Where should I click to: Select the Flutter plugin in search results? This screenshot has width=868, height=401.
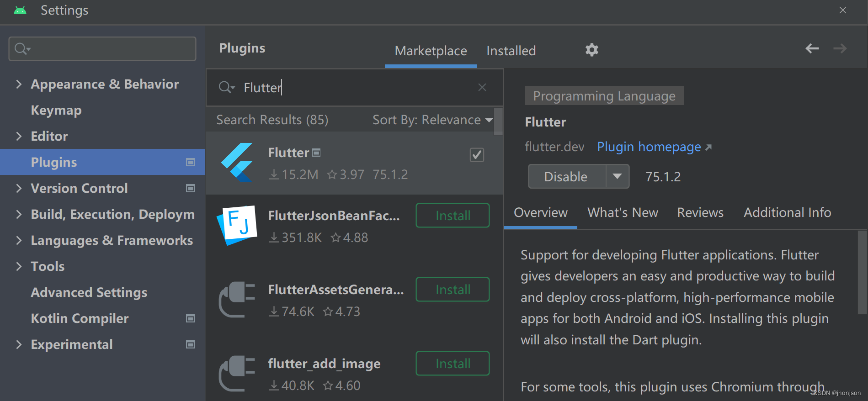355,163
